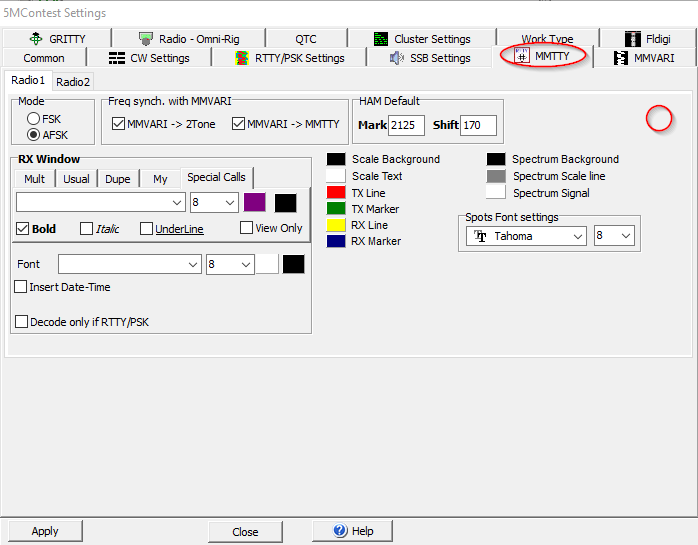Click the SSB Settings speaker icon
The height and width of the screenshot is (545, 698).
click(397, 58)
